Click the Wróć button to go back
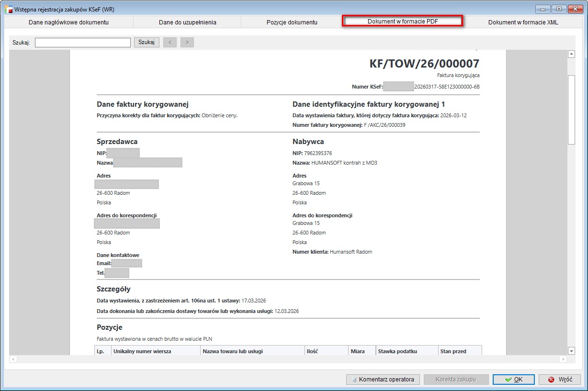This screenshot has height=391, width=588. [x=559, y=380]
